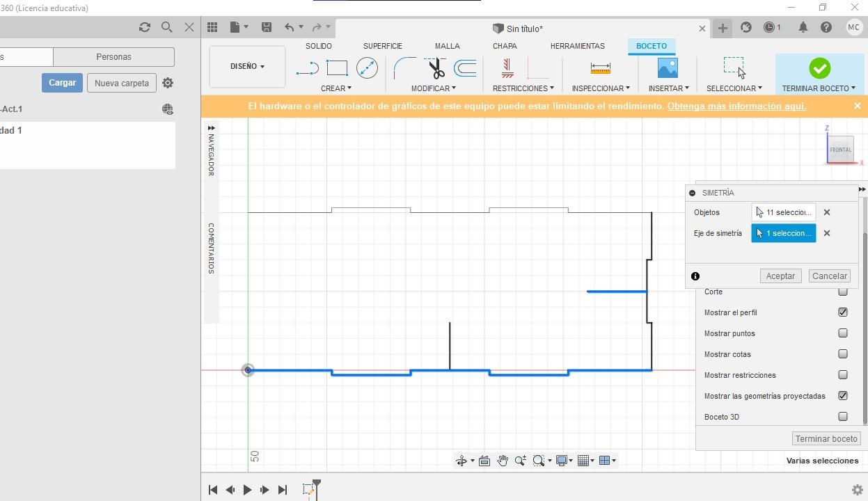Select the Circle by diameter tool
The width and height of the screenshot is (868, 501).
coord(367,67)
